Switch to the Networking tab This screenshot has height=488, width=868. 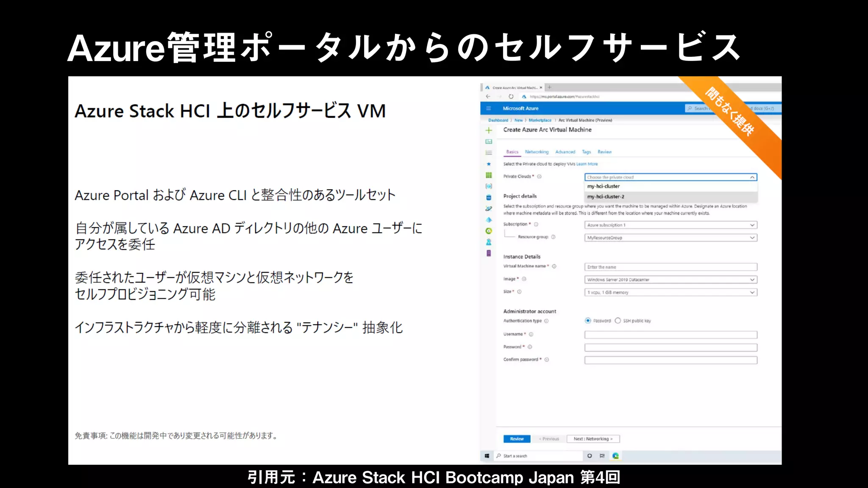(x=537, y=152)
